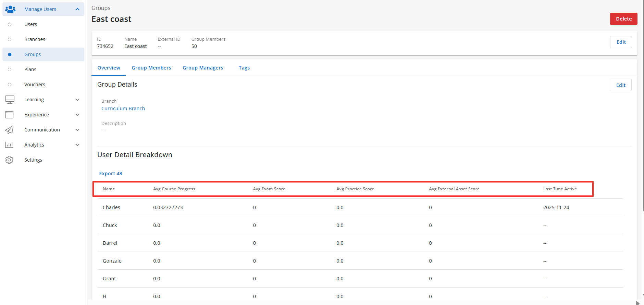Click Edit button in Group Details section
Viewport: 644px width, 305px height.
(620, 85)
